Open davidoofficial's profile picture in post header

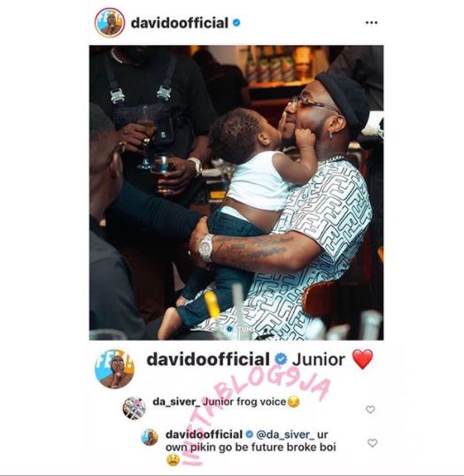click(110, 23)
